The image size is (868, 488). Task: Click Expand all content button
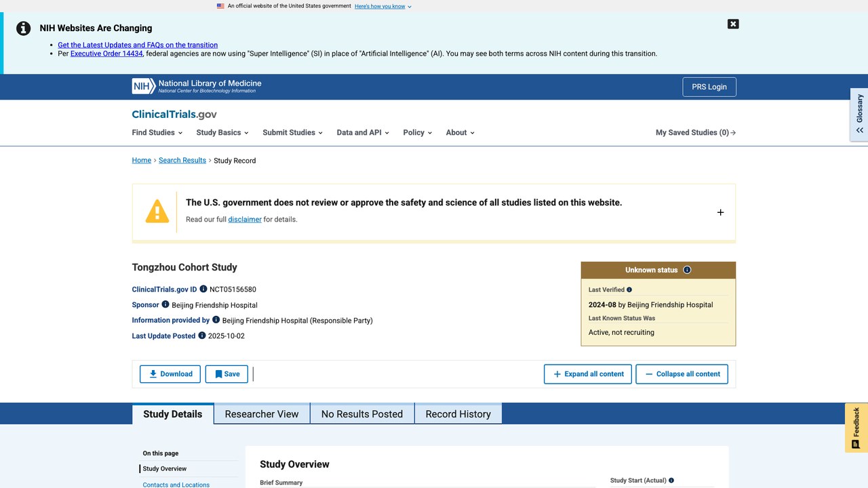tap(588, 374)
